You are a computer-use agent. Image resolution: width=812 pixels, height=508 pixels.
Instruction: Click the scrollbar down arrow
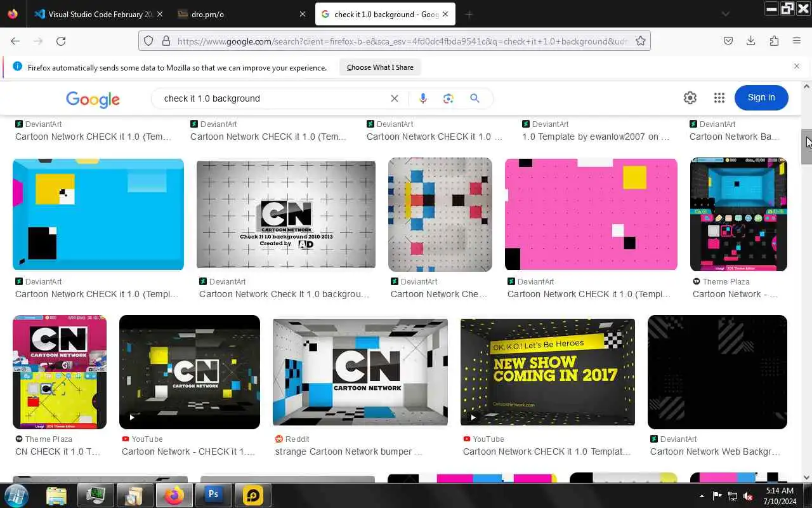(806, 478)
